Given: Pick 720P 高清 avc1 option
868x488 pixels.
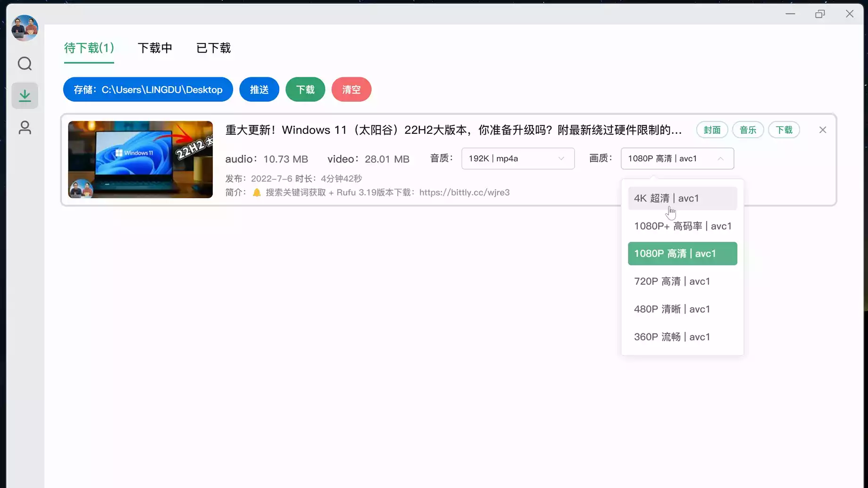Looking at the screenshot, I should coord(682,281).
